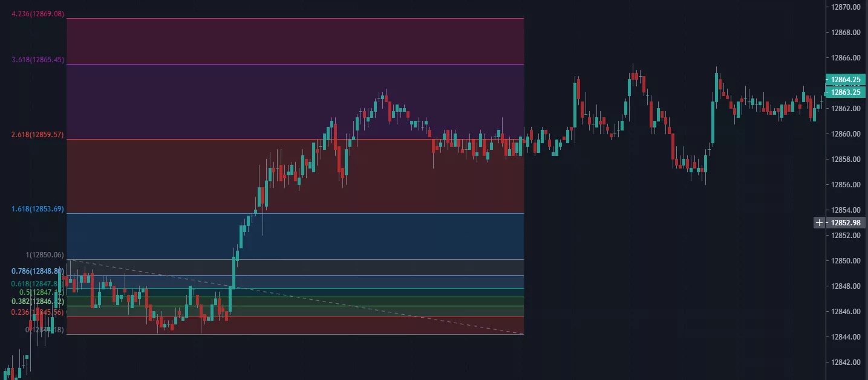Click the 0.382 Fibonacci level label
Viewport: 868px width, 380px height.
point(38,301)
